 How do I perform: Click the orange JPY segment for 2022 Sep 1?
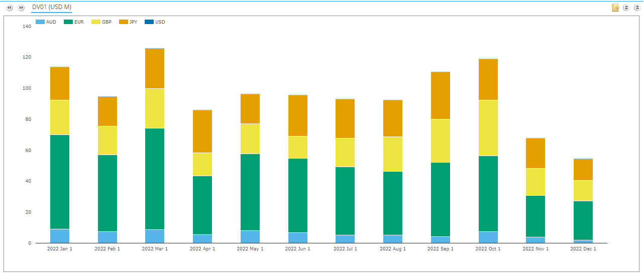pos(441,95)
